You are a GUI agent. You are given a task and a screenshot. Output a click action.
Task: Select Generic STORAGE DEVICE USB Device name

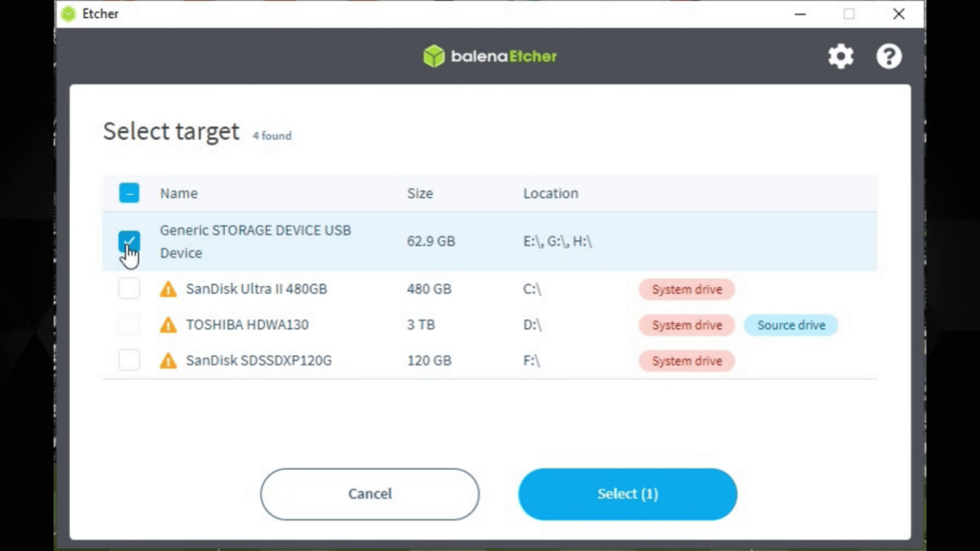coord(256,241)
